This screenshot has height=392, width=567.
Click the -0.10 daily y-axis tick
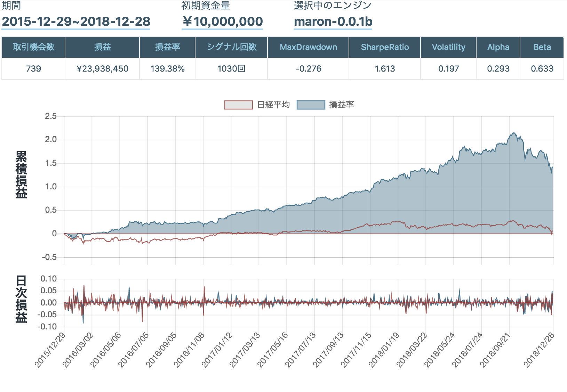click(x=47, y=327)
